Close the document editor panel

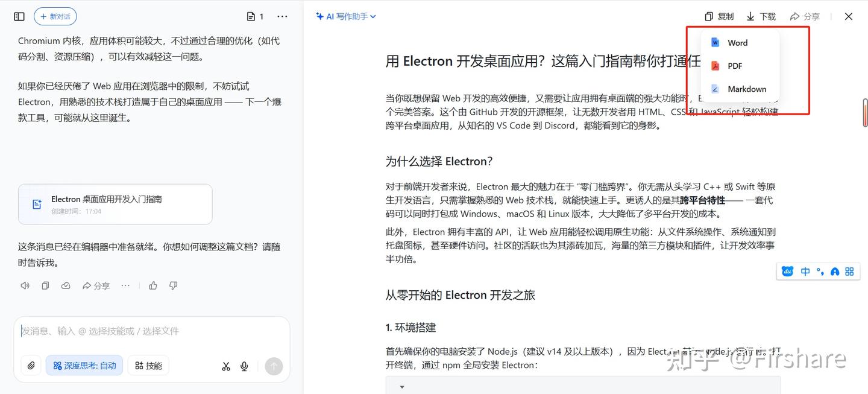849,17
